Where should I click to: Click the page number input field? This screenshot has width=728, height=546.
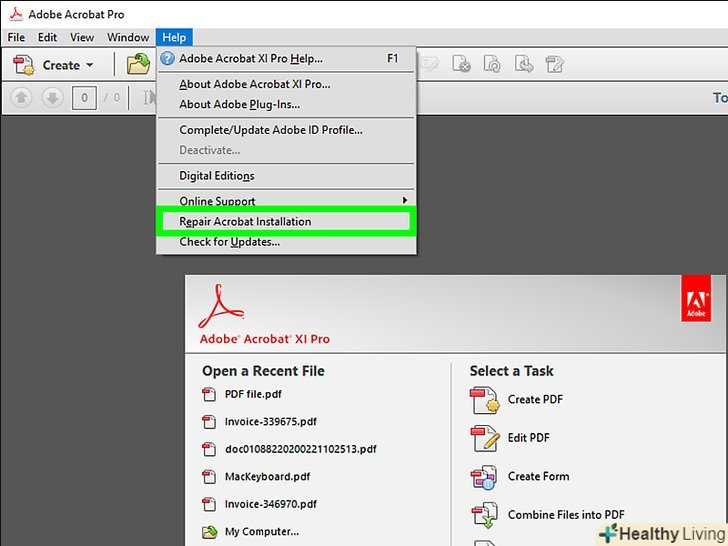(84, 98)
